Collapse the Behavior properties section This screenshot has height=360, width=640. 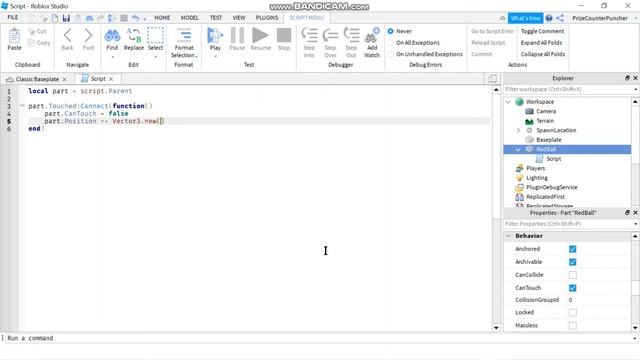509,236
